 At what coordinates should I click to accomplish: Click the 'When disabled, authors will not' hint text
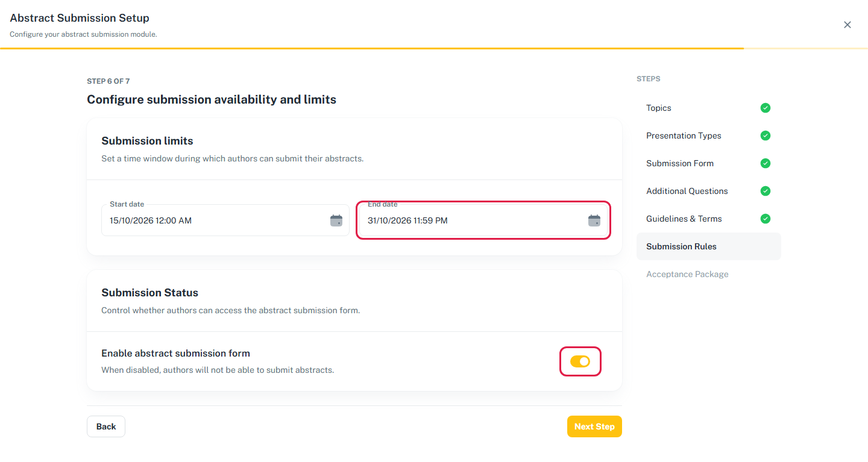point(218,370)
